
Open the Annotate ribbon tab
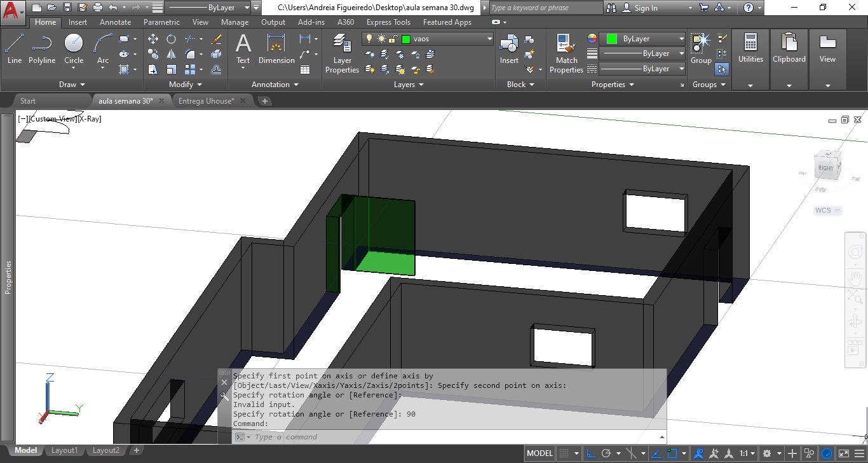(116, 22)
